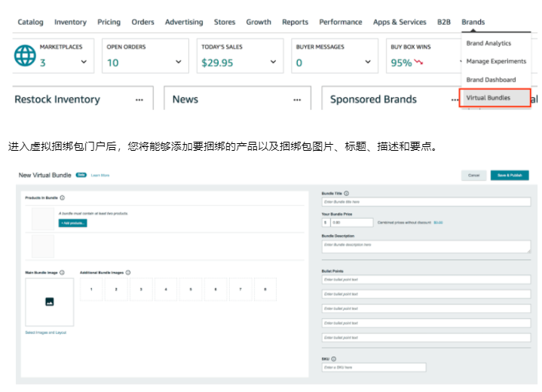Click the Beta badge beside New Virtual Bundle
This screenshot has width=542, height=392.
81,175
